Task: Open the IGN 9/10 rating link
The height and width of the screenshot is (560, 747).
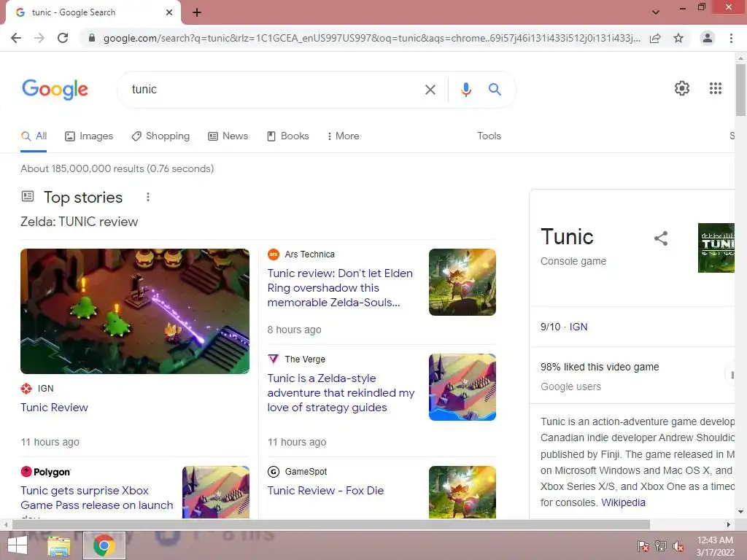Action: click(578, 327)
